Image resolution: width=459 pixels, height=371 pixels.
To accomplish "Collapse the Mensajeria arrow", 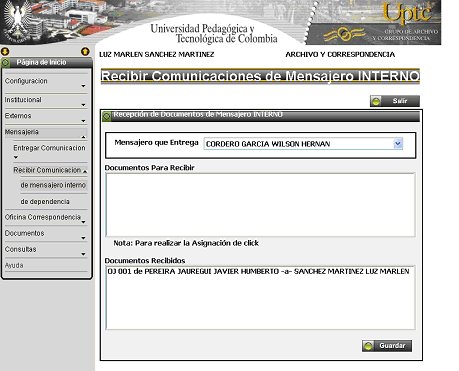I will click(x=83, y=137).
